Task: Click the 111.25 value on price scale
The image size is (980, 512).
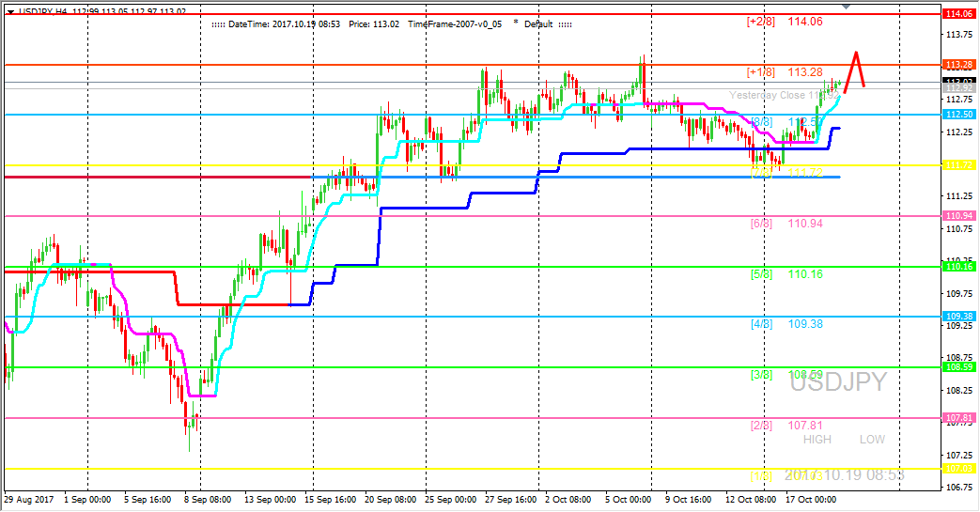Action: point(960,196)
